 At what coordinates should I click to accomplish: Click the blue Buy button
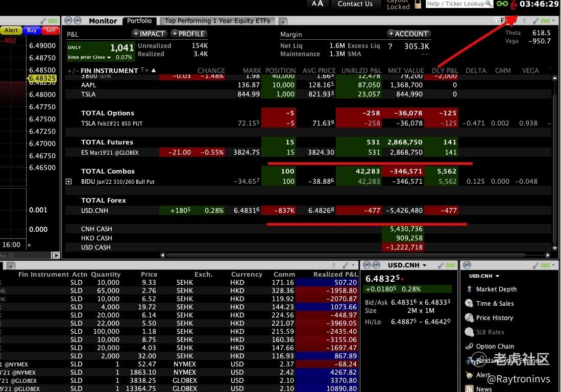[x=32, y=31]
